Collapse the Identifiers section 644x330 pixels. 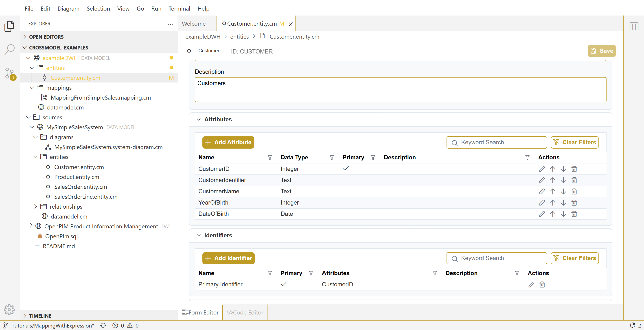tap(199, 235)
